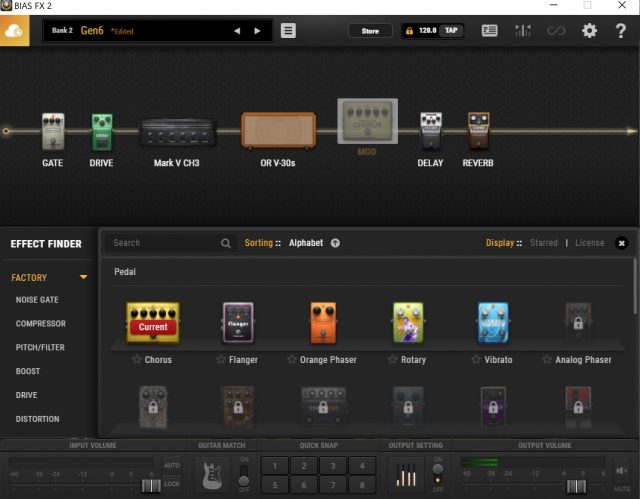Filter display by License
Image resolution: width=640 pixels, height=499 pixels.
pos(589,243)
